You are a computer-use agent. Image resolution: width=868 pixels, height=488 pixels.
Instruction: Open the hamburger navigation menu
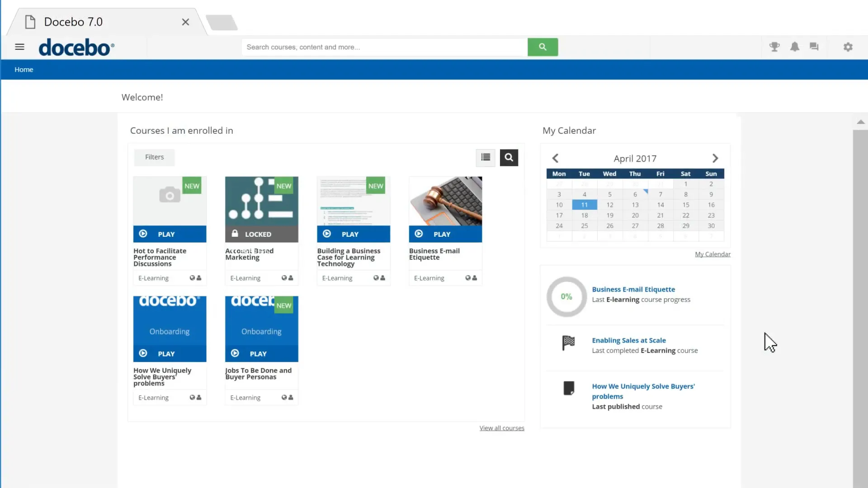pos(19,47)
